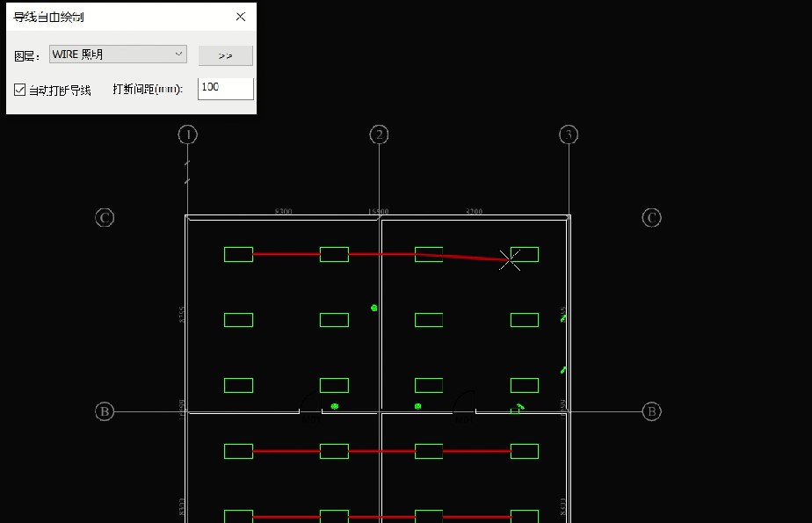The width and height of the screenshot is (812, 523).
Task: Click the >> expand button
Action: pos(226,55)
